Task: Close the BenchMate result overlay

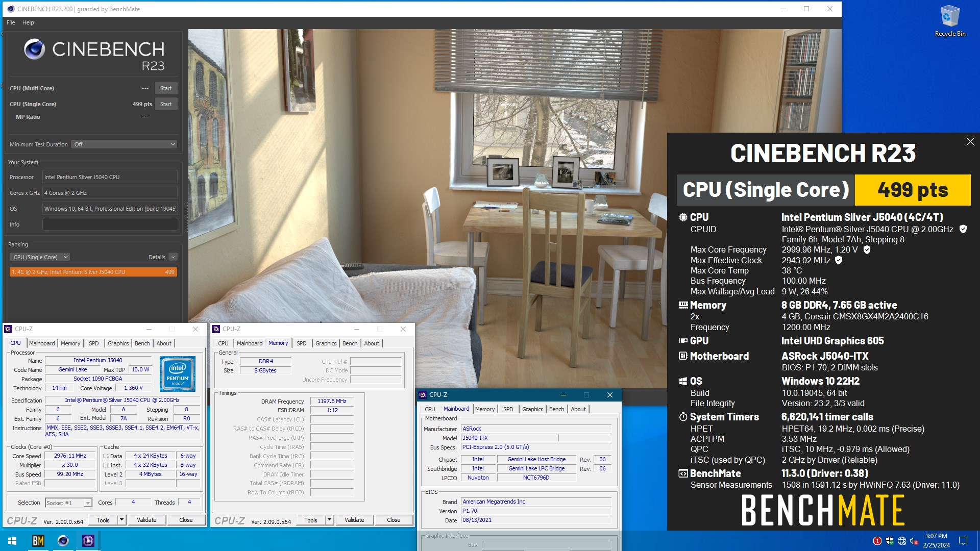Action: (x=970, y=142)
